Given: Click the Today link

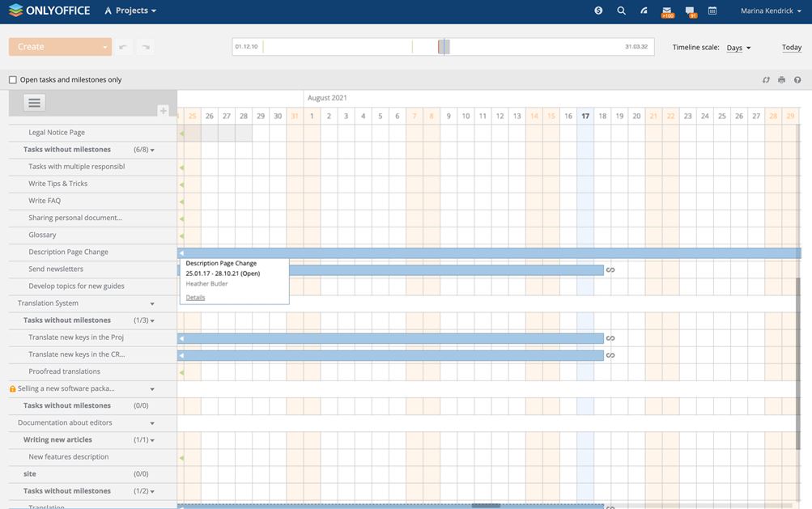Looking at the screenshot, I should 791,48.
